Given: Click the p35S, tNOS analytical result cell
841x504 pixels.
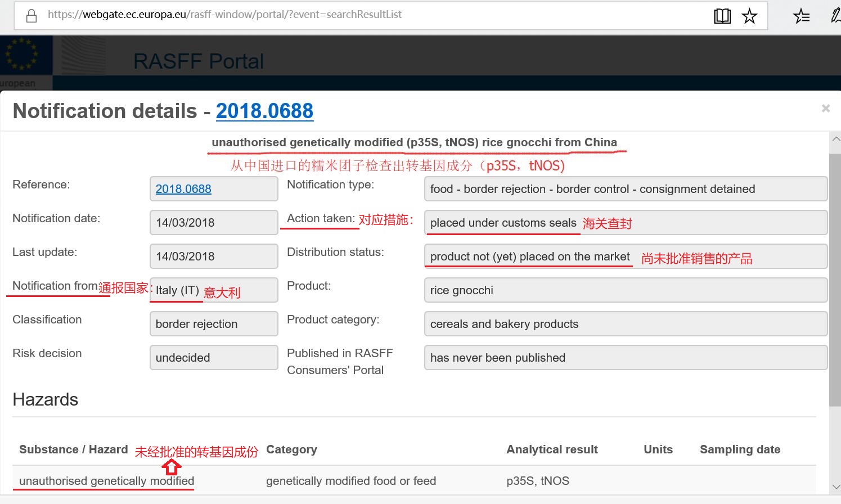Looking at the screenshot, I should tap(538, 481).
